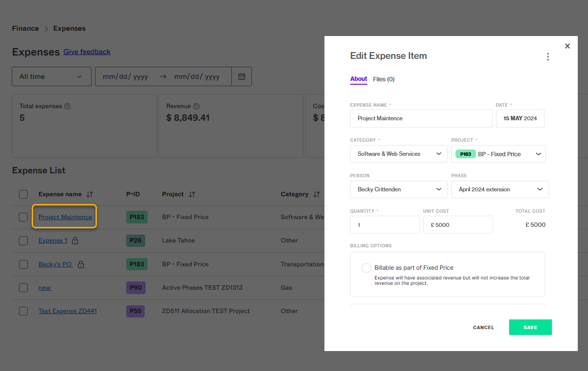Click the P183 badge in the Becky's PO row
Viewport: 588px width, 371px height.
pos(136,264)
